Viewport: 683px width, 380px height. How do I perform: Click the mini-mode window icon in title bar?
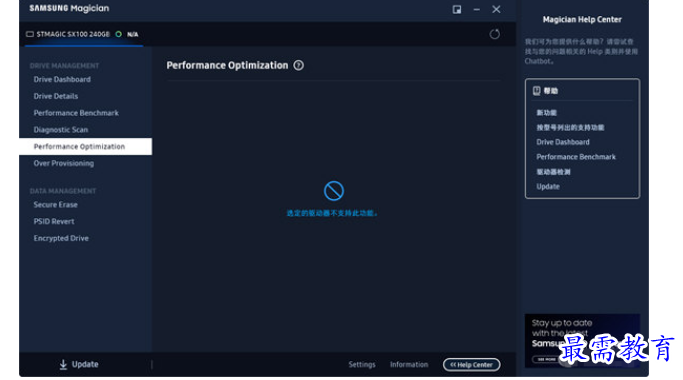tap(456, 10)
